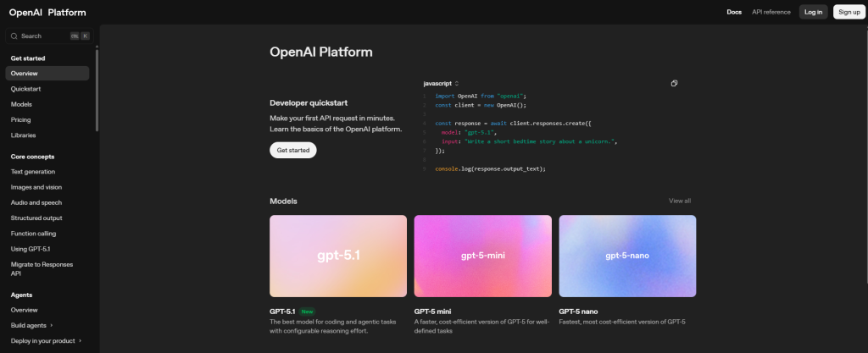
Task: Click the GPT-5 mini model title
Action: click(x=432, y=312)
